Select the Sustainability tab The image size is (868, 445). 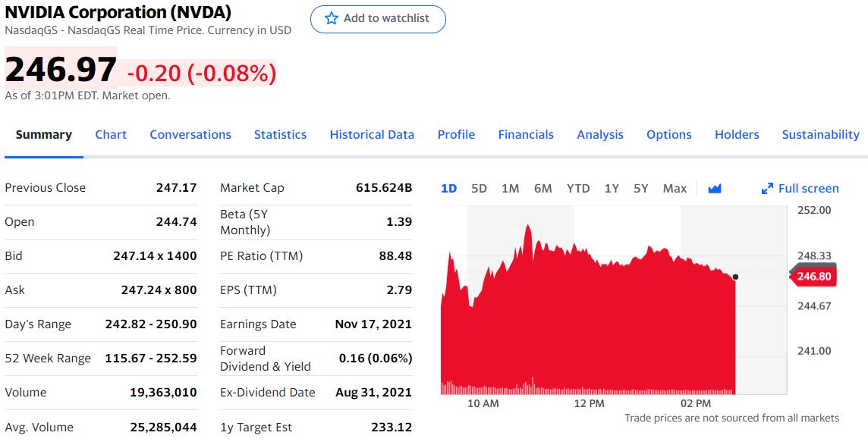820,135
